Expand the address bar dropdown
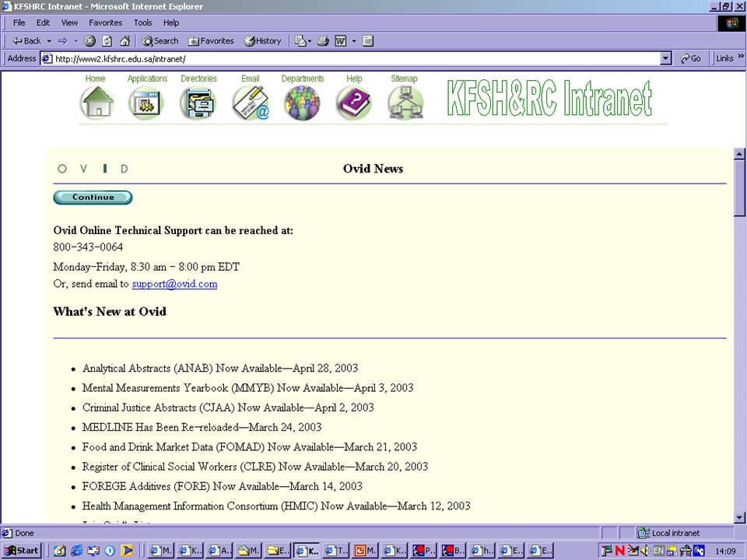The width and height of the screenshot is (747, 560). (x=666, y=58)
